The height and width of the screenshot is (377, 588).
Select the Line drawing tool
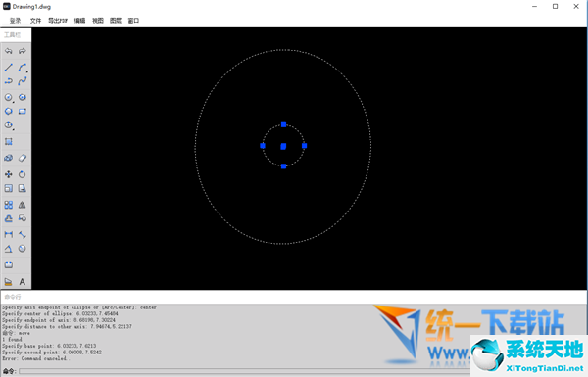[8, 68]
